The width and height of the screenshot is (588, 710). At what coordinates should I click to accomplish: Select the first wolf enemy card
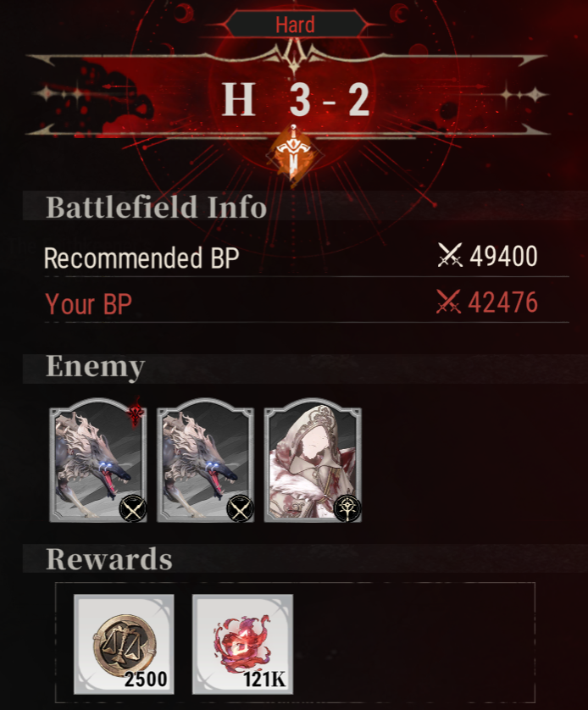coord(98,461)
